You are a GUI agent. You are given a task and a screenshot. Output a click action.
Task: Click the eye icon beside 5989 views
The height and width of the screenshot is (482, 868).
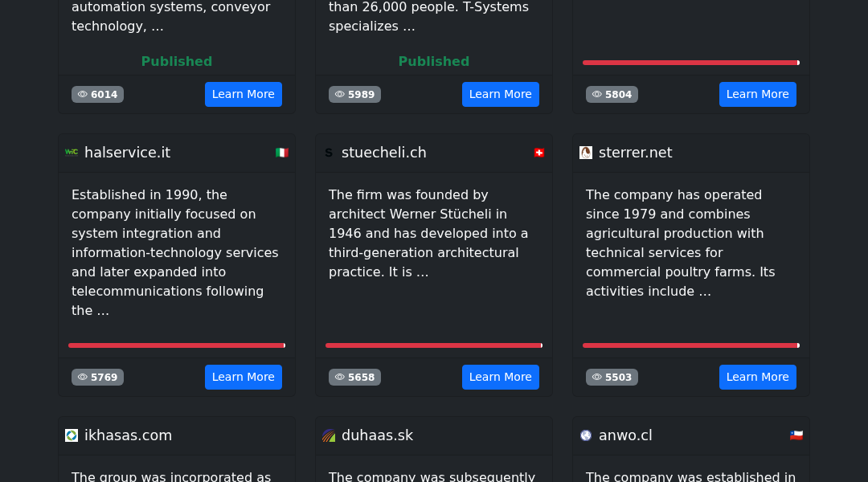click(x=340, y=95)
